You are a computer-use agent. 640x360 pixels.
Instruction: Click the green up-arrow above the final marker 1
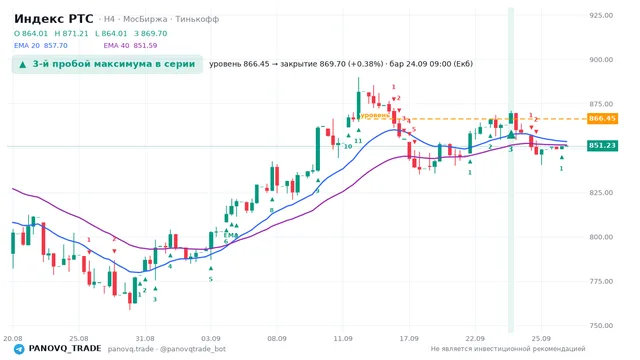coord(562,158)
